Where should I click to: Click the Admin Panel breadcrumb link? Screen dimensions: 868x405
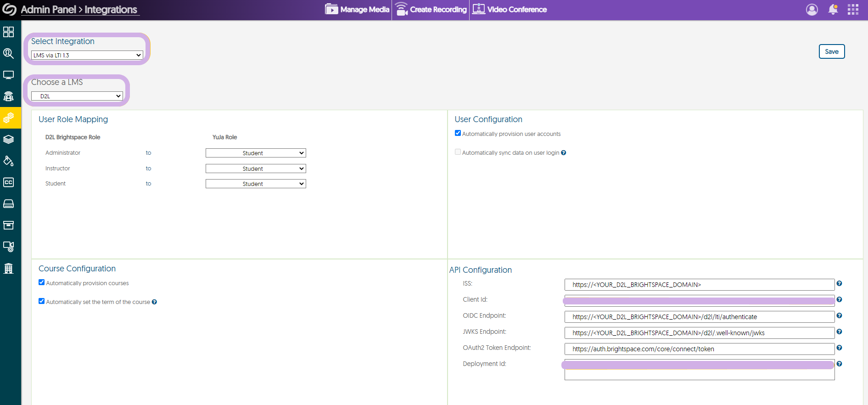tap(48, 10)
